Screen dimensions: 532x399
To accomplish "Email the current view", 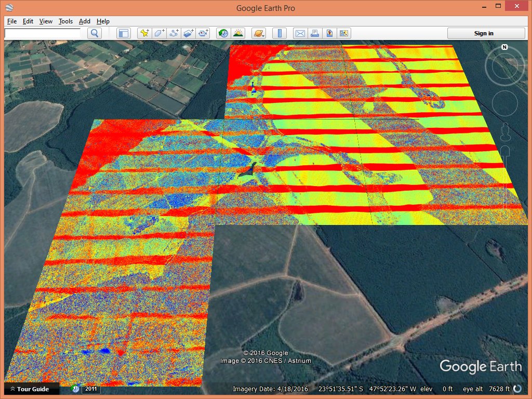I will click(x=300, y=33).
